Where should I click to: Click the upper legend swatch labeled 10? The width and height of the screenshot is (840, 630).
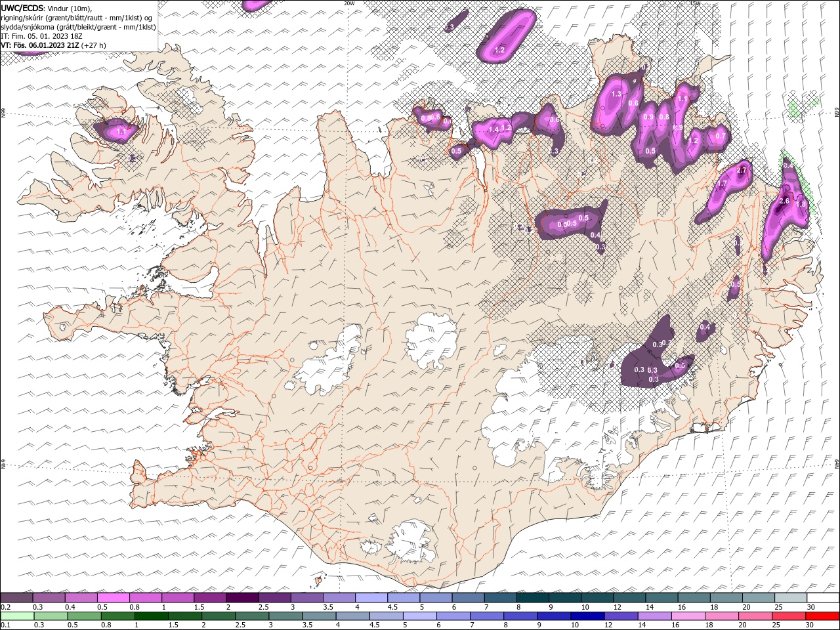pyautogui.click(x=597, y=598)
